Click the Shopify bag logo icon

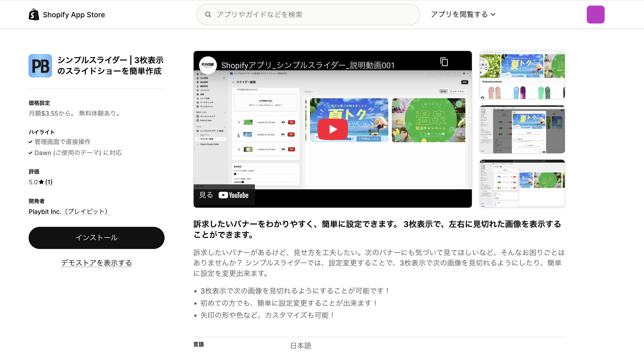(34, 15)
